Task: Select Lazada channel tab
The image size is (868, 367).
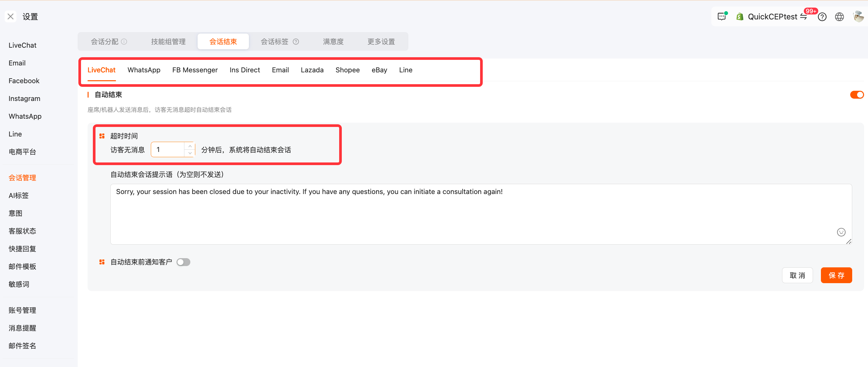Action: point(312,70)
